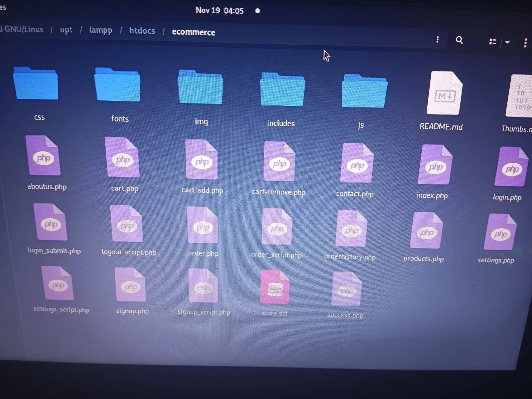Navigate to the opt breadcrumb
The height and width of the screenshot is (399, 532).
[x=66, y=30]
